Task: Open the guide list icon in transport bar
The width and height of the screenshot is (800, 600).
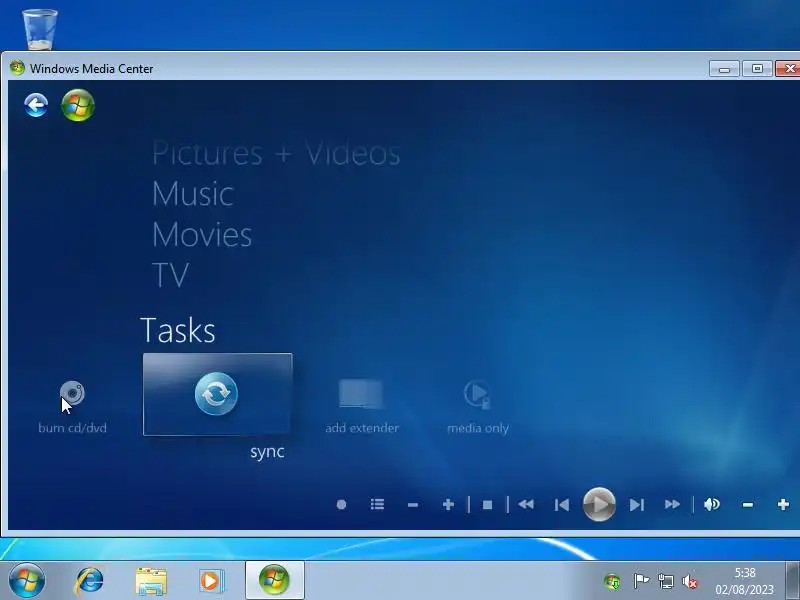Action: click(377, 505)
